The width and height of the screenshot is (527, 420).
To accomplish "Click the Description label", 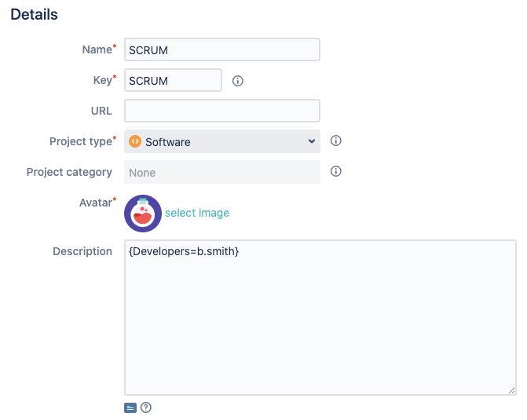I will click(x=82, y=251).
